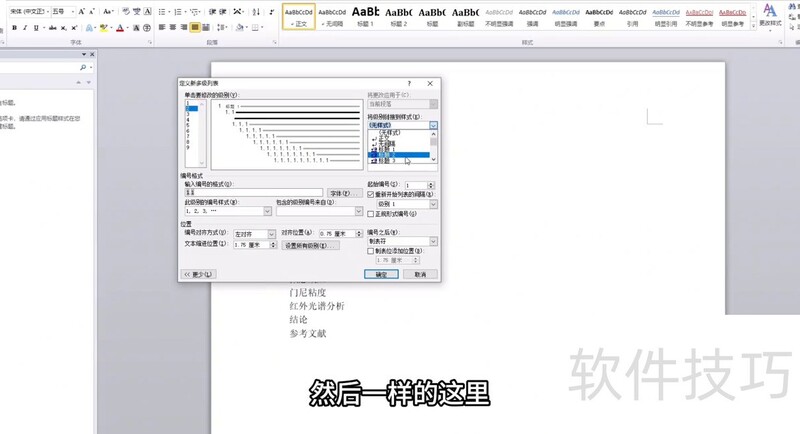
Task: Click the 确定 button
Action: (382, 274)
